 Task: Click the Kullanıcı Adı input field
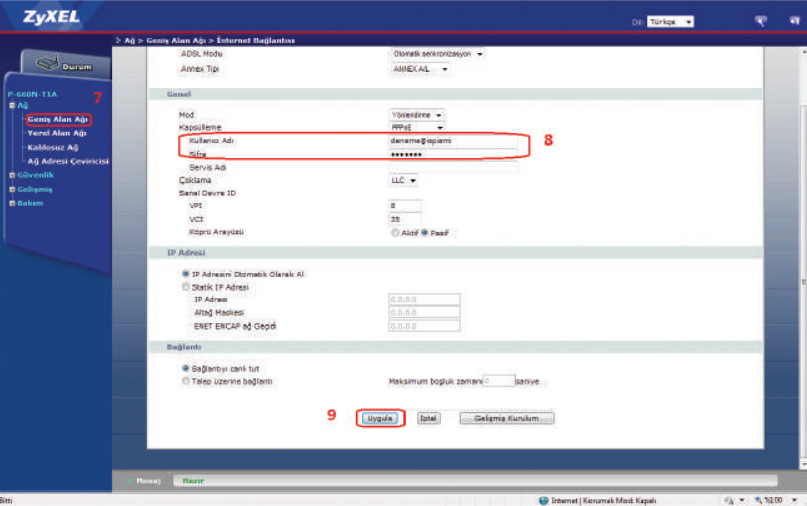[x=452, y=141]
